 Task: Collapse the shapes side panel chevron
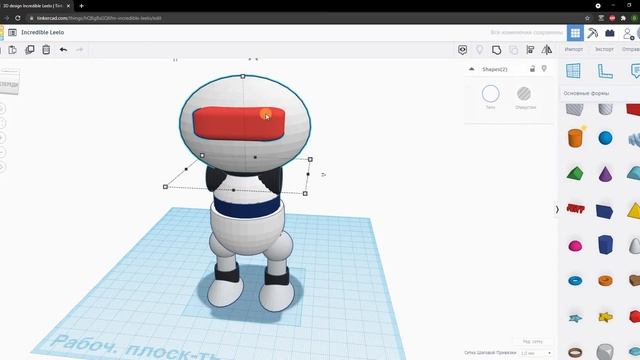pos(557,209)
